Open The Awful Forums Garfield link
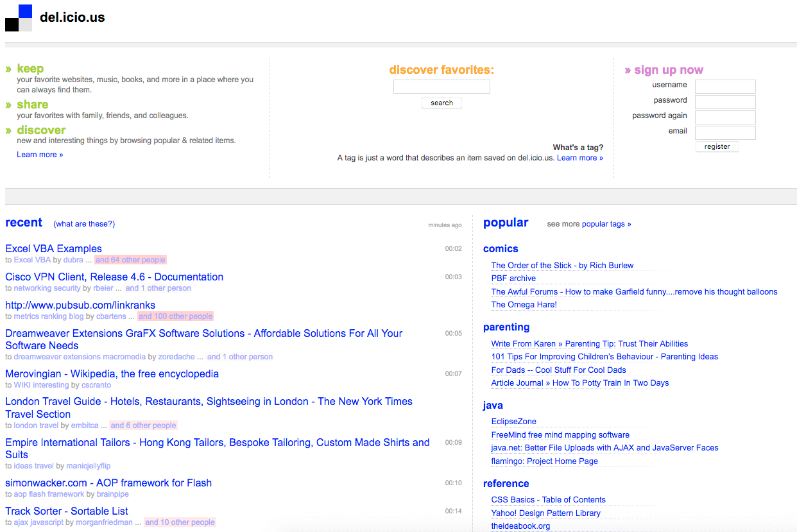The height and width of the screenshot is (532, 797). tap(634, 292)
